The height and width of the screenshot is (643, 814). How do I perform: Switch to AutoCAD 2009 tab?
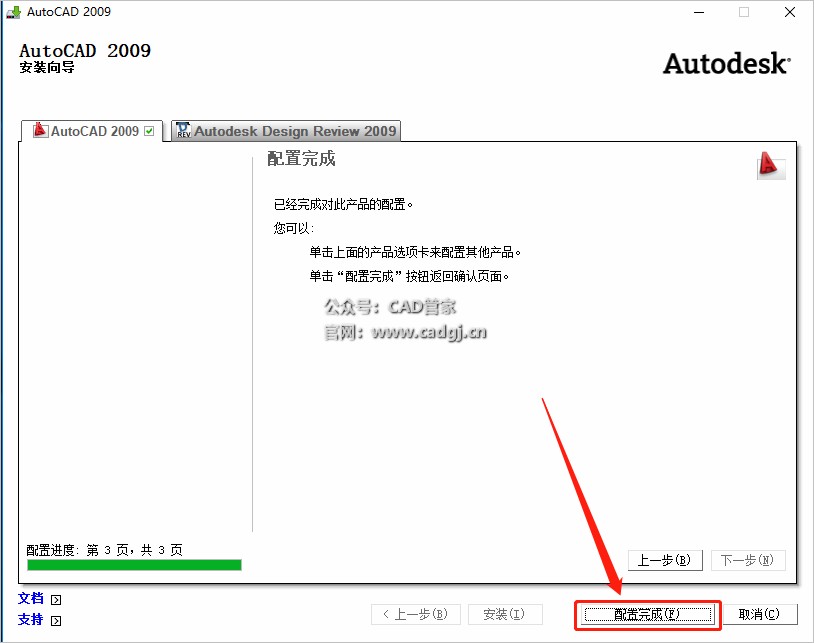tap(92, 131)
